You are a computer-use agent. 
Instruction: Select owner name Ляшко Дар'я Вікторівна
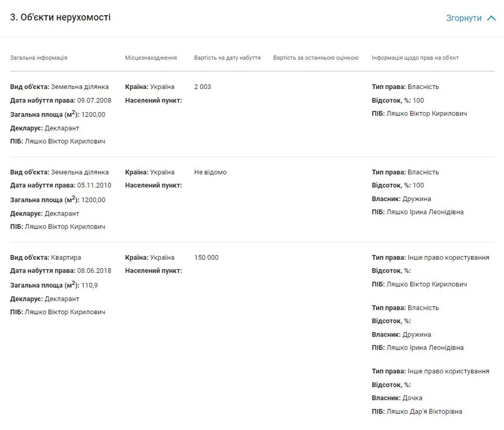click(425, 412)
